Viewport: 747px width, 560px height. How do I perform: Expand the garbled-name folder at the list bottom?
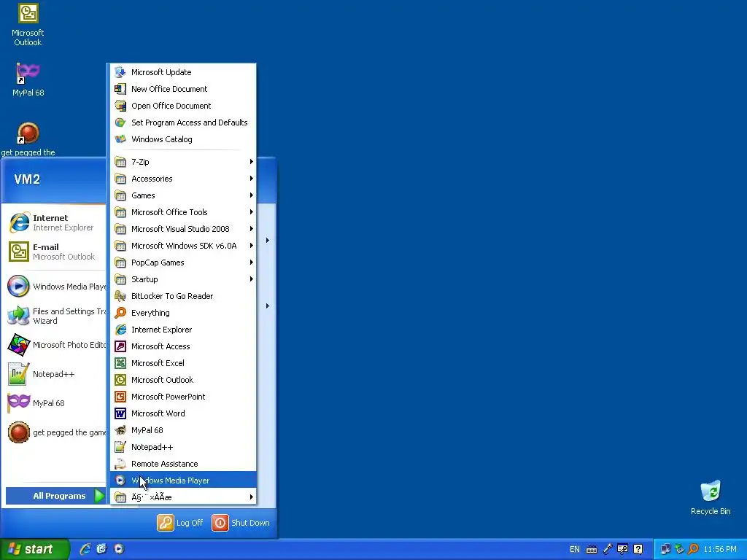[x=183, y=497]
